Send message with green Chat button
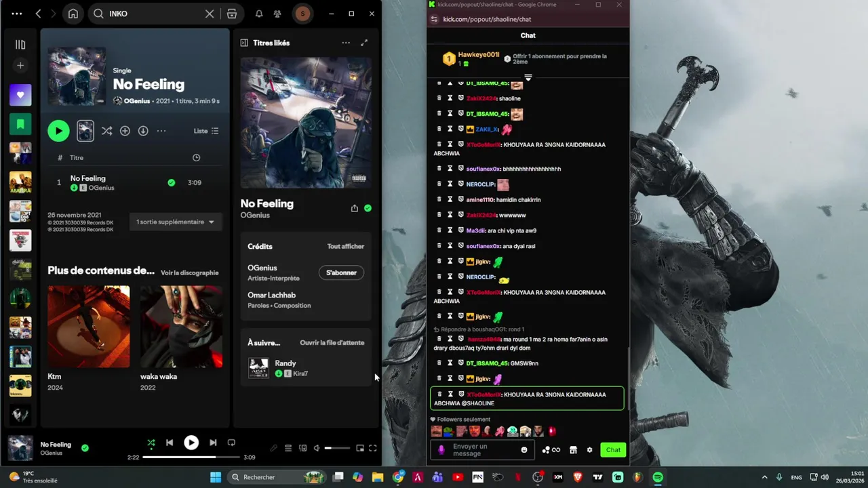Screen dimensions: 868x488 (x=613, y=450)
